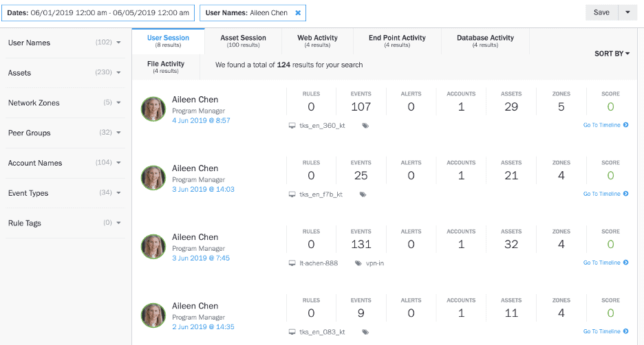644x345 pixels.
Task: Click Aileen Chen avatar in 4 Jun 8:57 session
Action: coord(153,109)
